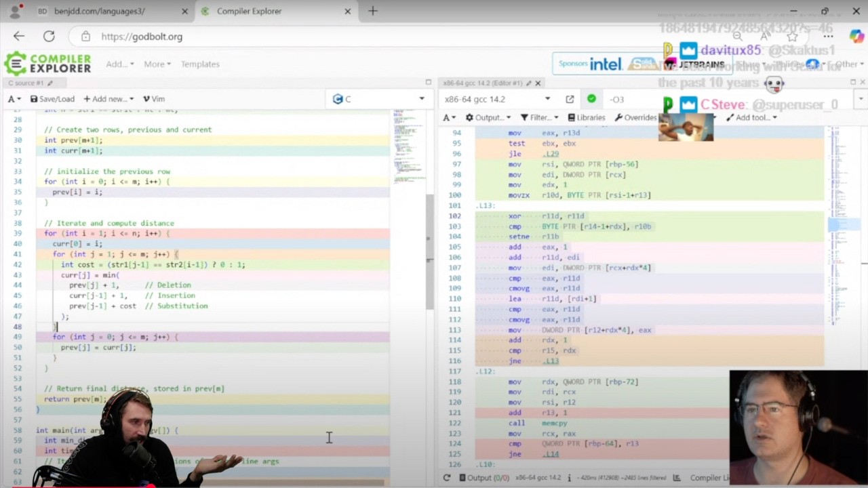Open the x86-64 gcc 14.2 compiler picker
868x488 pixels.
point(498,99)
